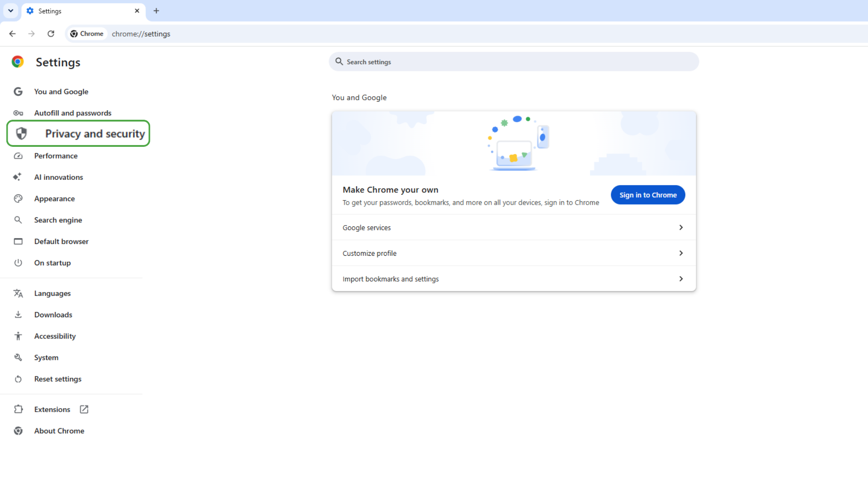Click the search magnifier in Search settings

(x=339, y=61)
